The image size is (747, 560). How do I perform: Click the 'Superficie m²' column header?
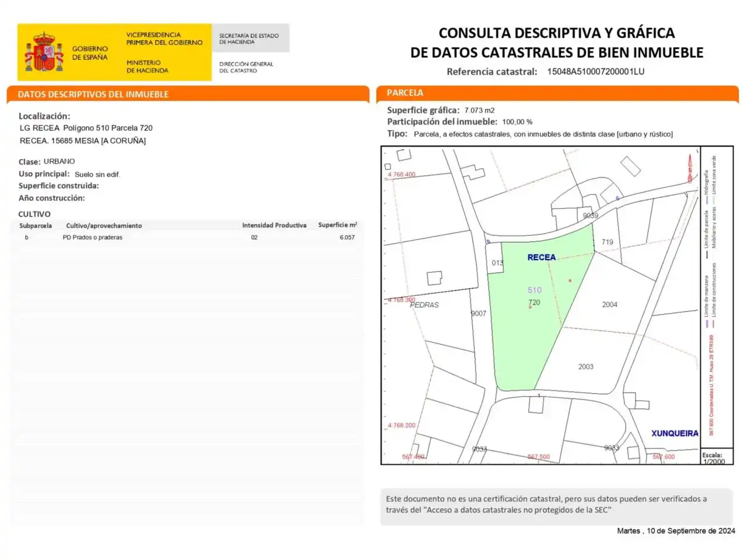(338, 225)
